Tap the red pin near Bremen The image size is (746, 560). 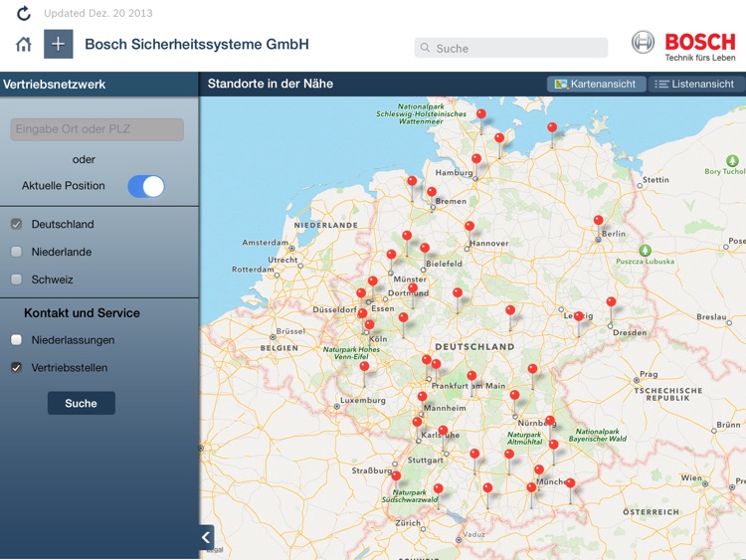(432, 192)
